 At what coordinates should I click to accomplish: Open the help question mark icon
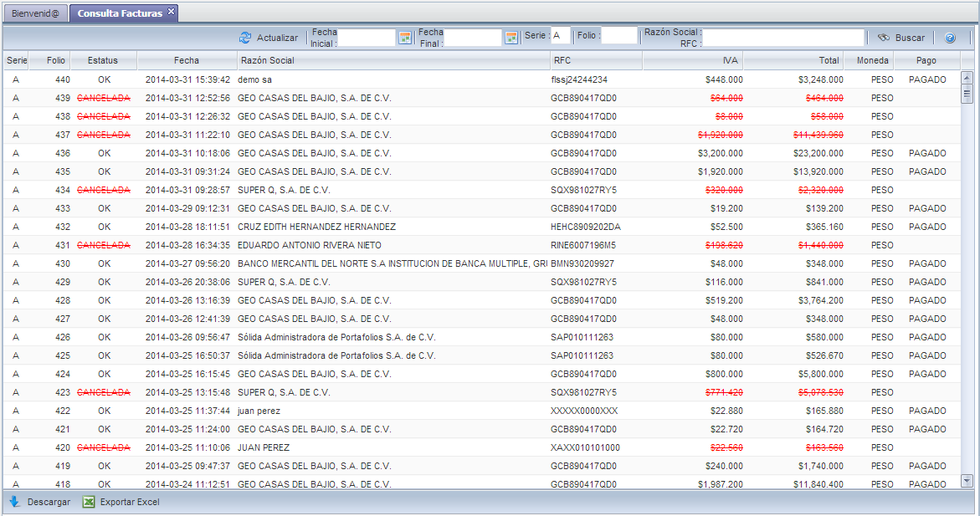coord(950,38)
